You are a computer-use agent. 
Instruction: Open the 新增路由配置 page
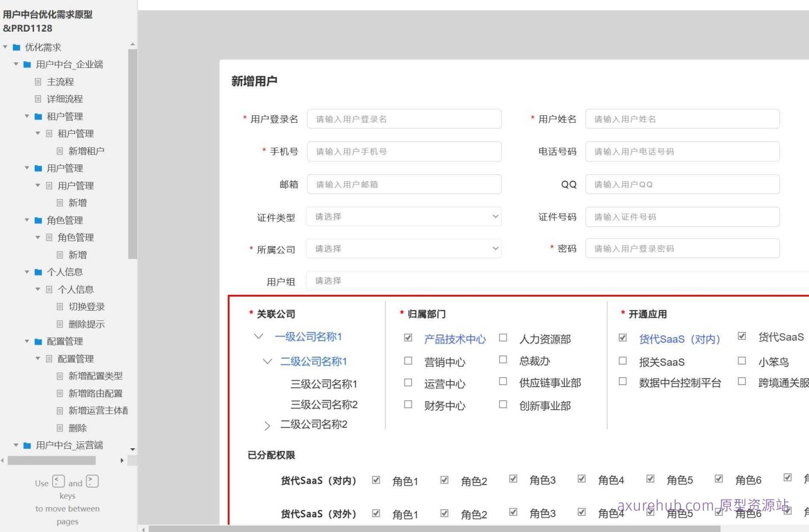click(x=95, y=393)
